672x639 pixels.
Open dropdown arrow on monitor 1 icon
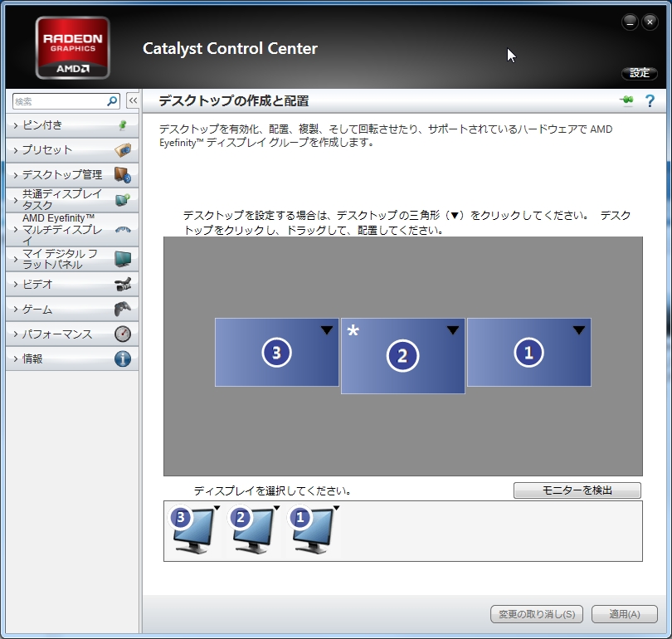[x=337, y=508]
